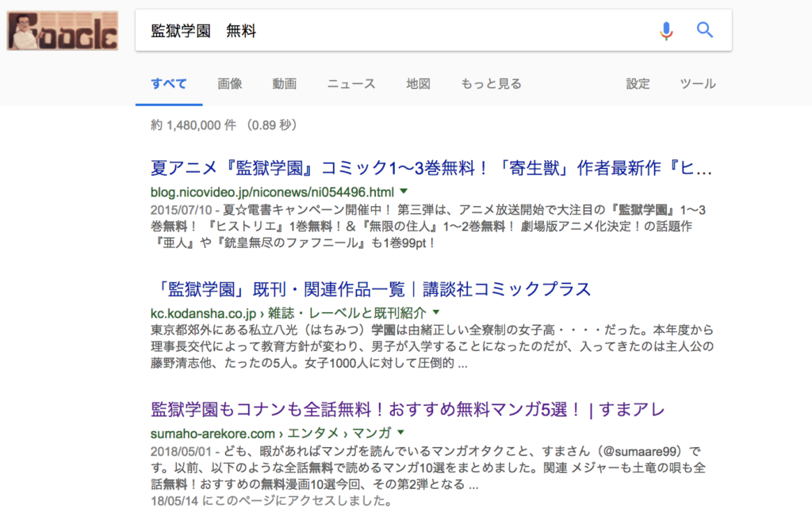
Task: Expand dropdown arrow beside blog.nicovideo.jp URL
Action: tap(404, 192)
